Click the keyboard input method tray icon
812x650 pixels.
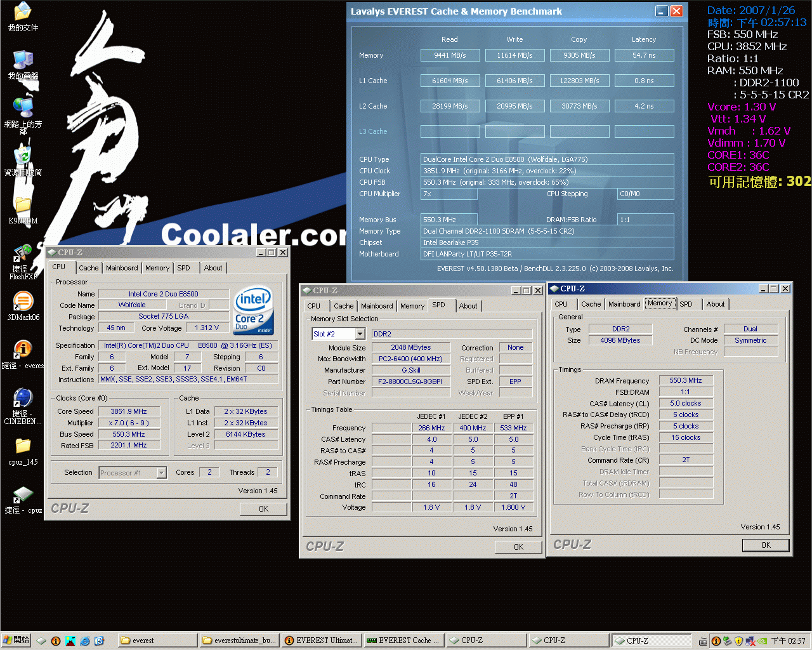click(704, 641)
